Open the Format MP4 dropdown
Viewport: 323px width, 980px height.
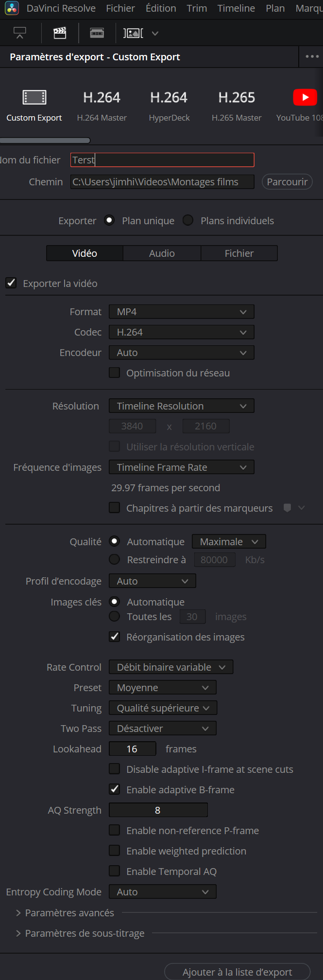pos(182,312)
